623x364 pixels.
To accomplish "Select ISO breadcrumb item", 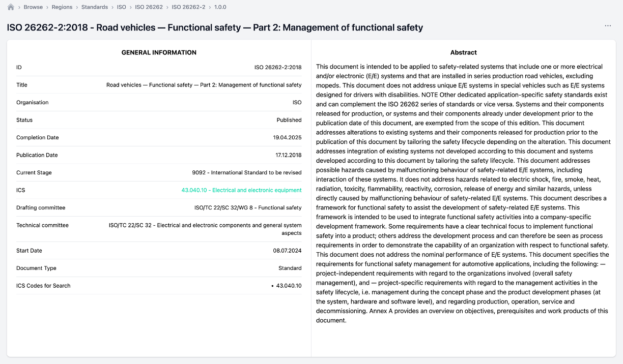I will pyautogui.click(x=121, y=7).
